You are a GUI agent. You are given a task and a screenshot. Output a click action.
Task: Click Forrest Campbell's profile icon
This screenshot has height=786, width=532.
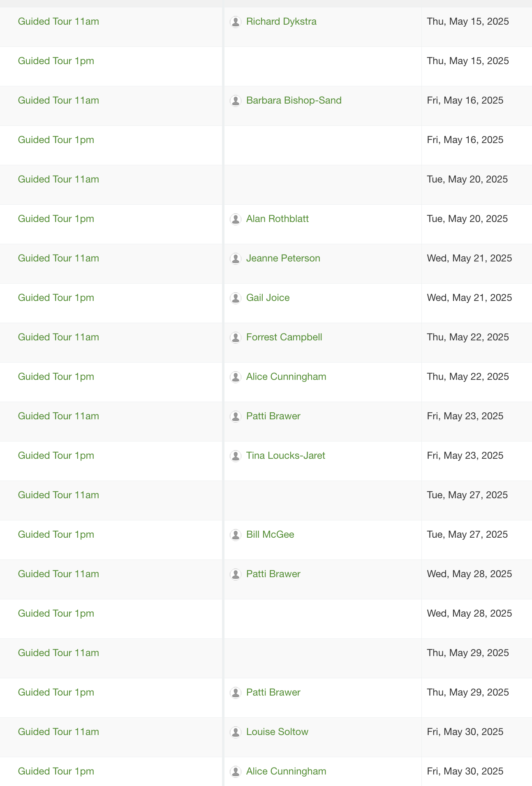tap(236, 338)
